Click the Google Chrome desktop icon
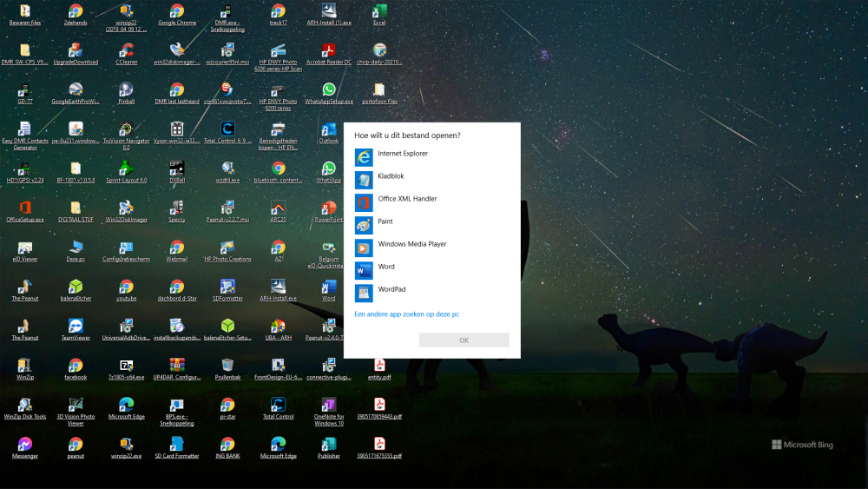Image resolution: width=868 pixels, height=489 pixels. click(177, 11)
